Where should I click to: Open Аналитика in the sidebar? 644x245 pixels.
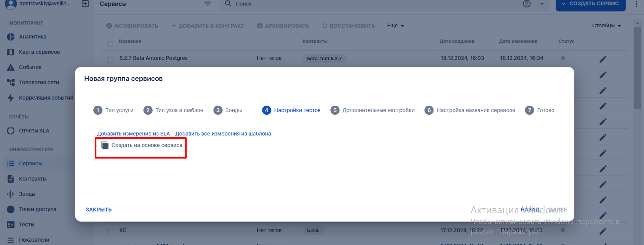33,37
